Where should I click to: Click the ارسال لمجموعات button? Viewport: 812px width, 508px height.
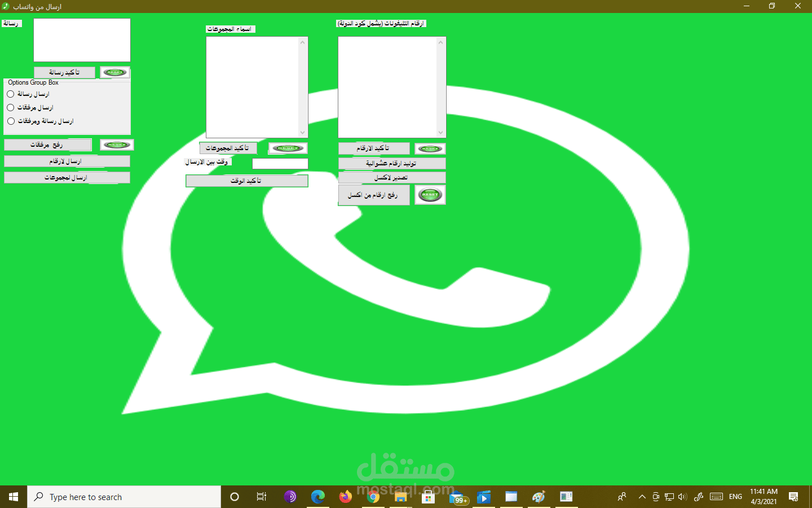(67, 178)
